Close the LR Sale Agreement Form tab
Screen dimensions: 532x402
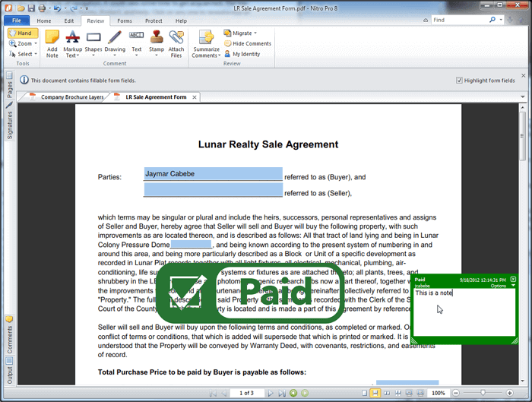tap(195, 97)
